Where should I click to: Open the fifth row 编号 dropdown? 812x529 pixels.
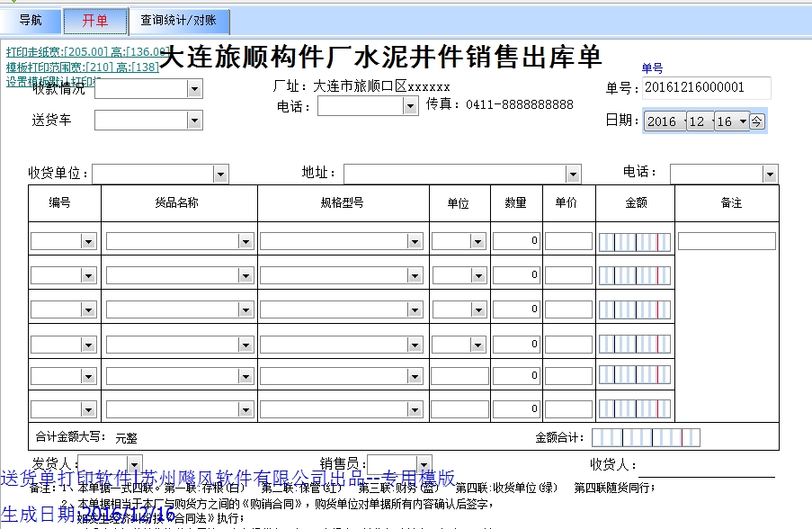tap(88, 377)
